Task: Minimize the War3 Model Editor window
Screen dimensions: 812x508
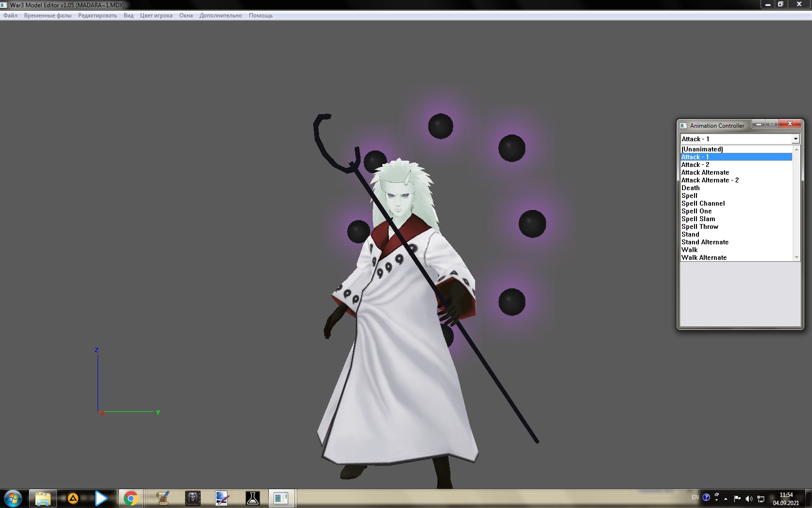Action: click(768, 4)
